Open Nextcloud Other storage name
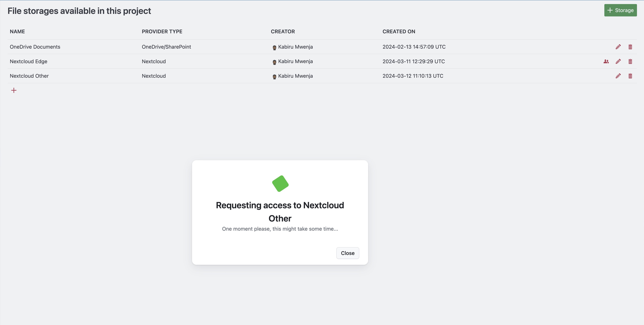The image size is (644, 325). point(29,76)
